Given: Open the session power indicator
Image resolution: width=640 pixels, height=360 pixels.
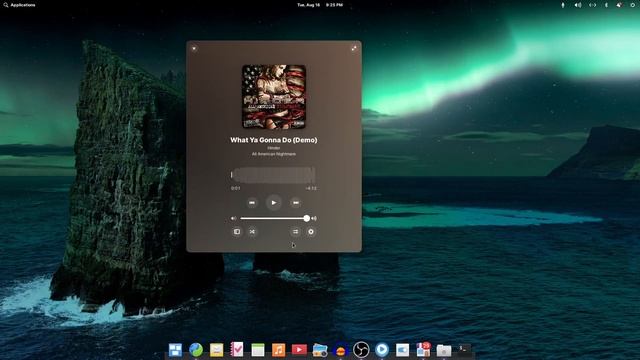Looking at the screenshot, I should [633, 5].
